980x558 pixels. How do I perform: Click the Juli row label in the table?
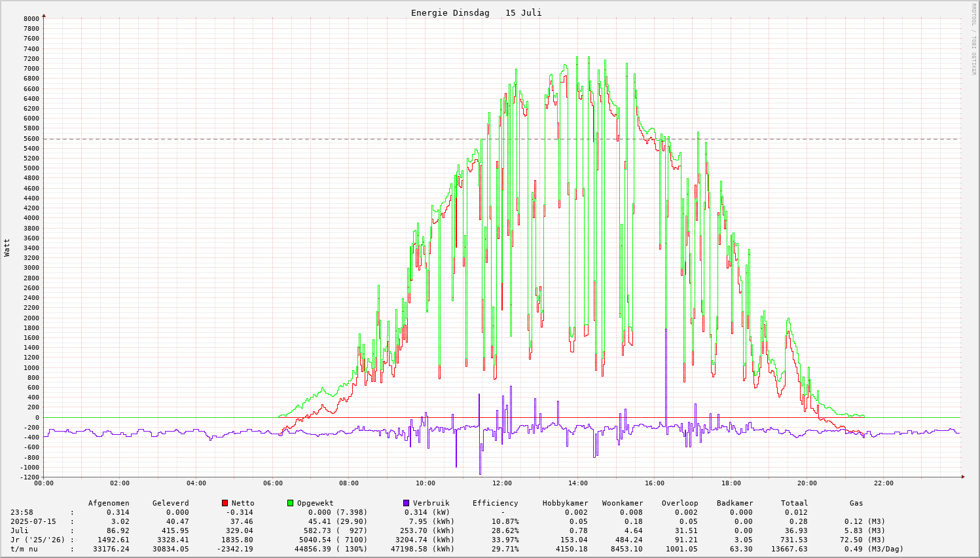pyautogui.click(x=20, y=530)
